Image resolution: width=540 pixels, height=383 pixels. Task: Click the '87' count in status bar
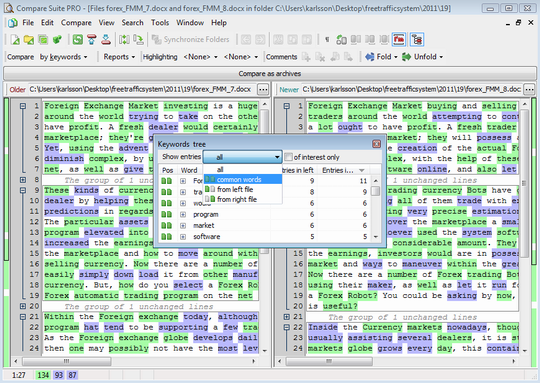point(72,375)
